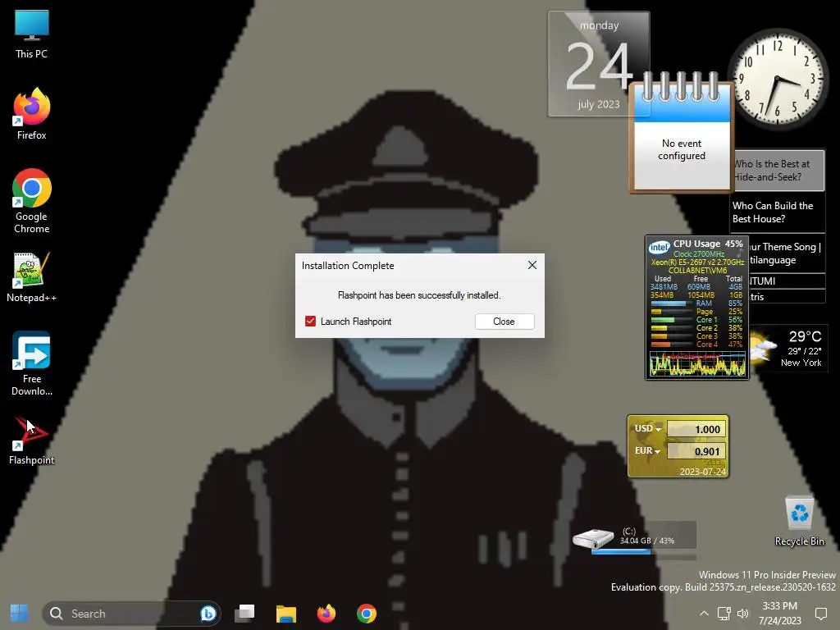
Task: Open the taskbar date and time
Action: point(779,614)
